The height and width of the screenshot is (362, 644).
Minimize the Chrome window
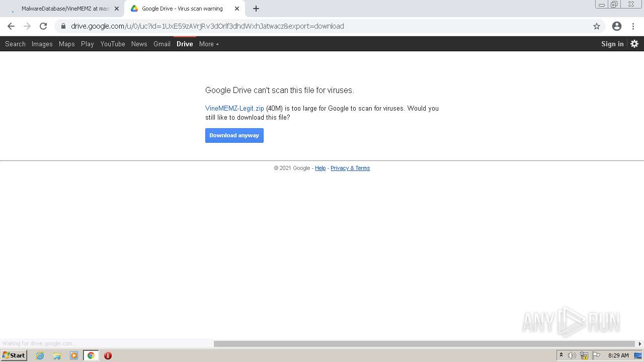tap(602, 4)
